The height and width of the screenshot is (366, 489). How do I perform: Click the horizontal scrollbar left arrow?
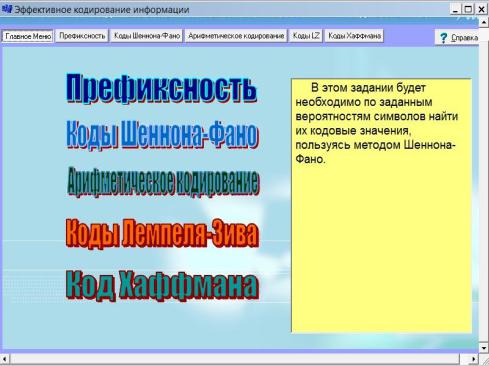click(x=5, y=359)
